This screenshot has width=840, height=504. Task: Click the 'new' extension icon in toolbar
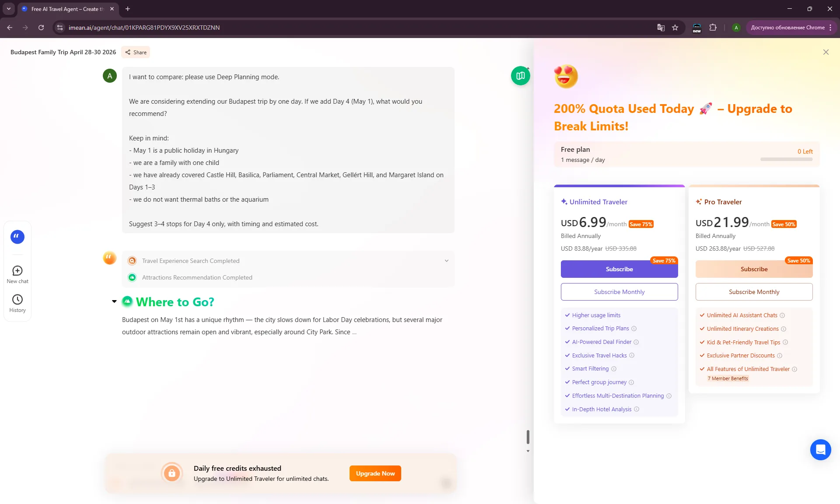pos(697,28)
